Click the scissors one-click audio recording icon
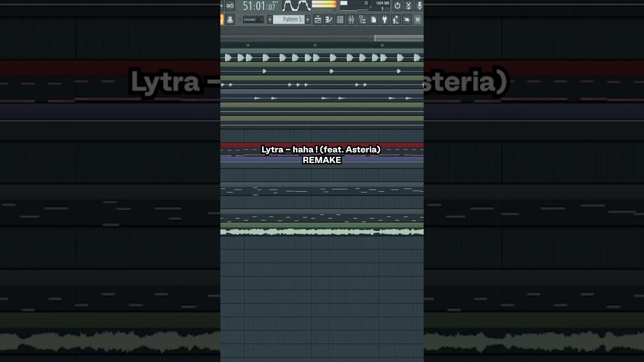This screenshot has width=644, height=362. click(x=409, y=6)
